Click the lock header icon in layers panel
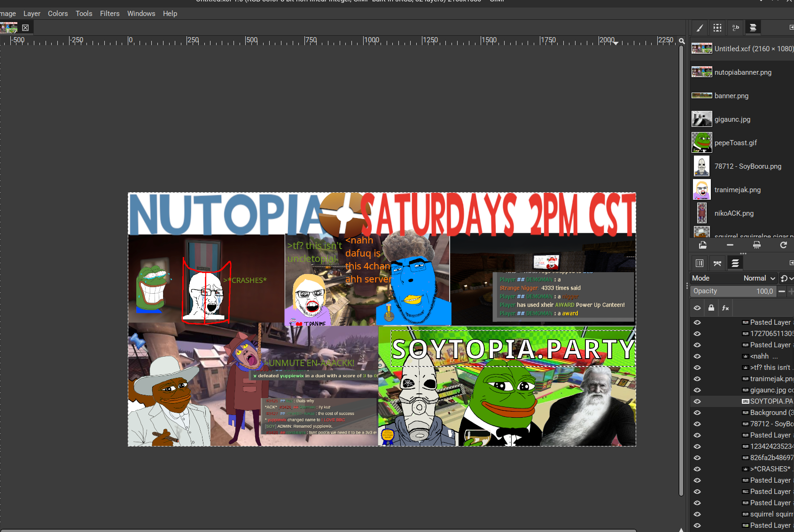This screenshot has width=794, height=532. coord(711,308)
